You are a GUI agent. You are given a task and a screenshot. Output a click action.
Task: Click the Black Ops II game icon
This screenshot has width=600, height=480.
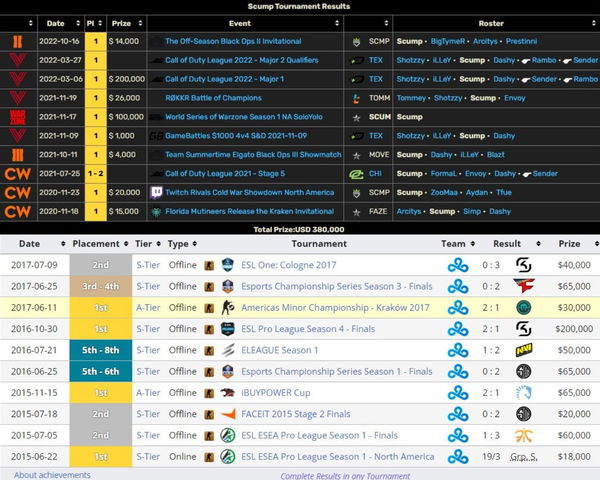(18, 41)
